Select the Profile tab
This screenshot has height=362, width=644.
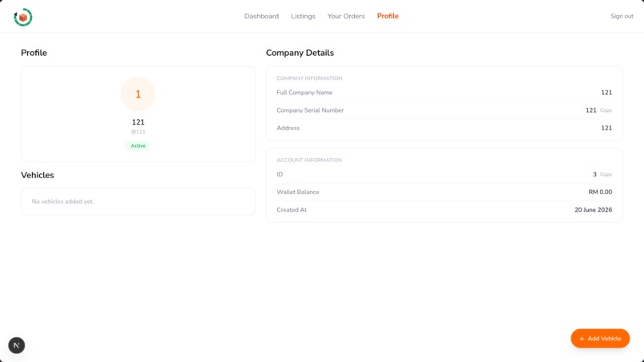click(388, 16)
